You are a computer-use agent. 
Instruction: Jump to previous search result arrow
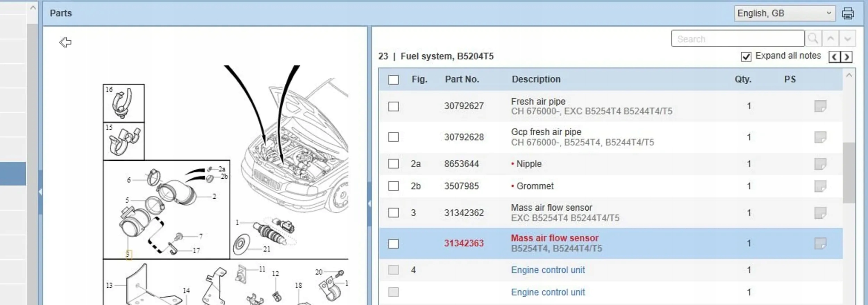[x=831, y=39]
